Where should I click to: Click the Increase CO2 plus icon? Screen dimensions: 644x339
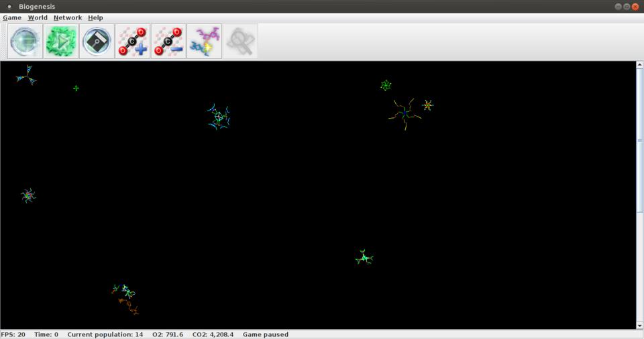click(x=133, y=42)
